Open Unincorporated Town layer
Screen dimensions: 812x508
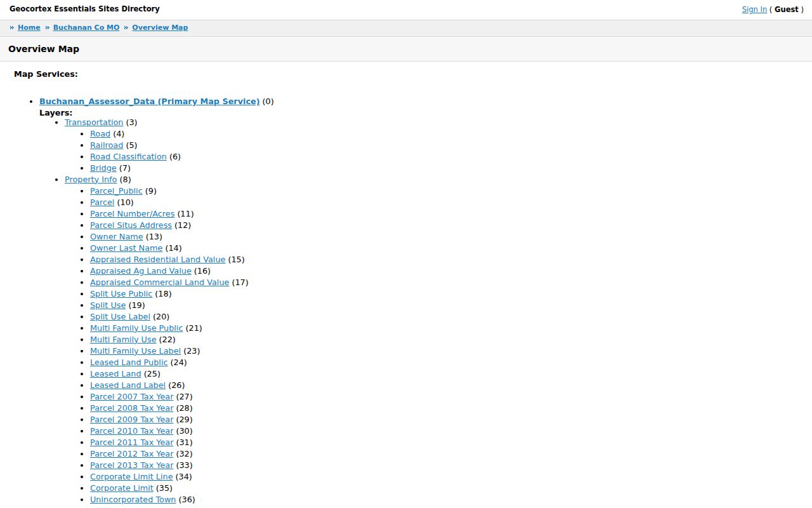click(133, 500)
